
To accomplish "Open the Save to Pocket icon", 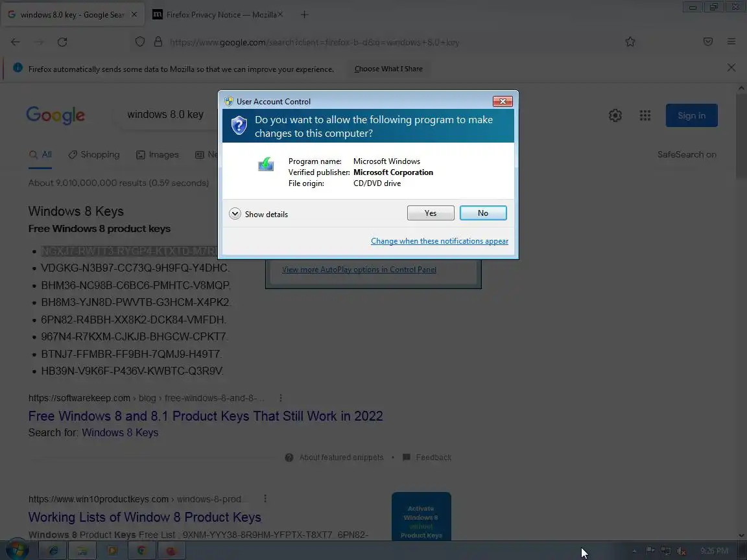I will tap(708, 42).
